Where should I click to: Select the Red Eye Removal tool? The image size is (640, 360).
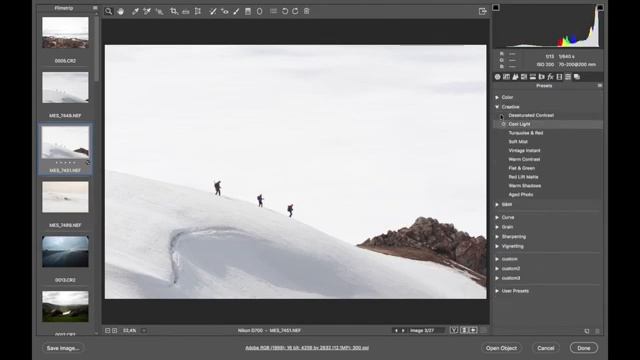tap(224, 11)
